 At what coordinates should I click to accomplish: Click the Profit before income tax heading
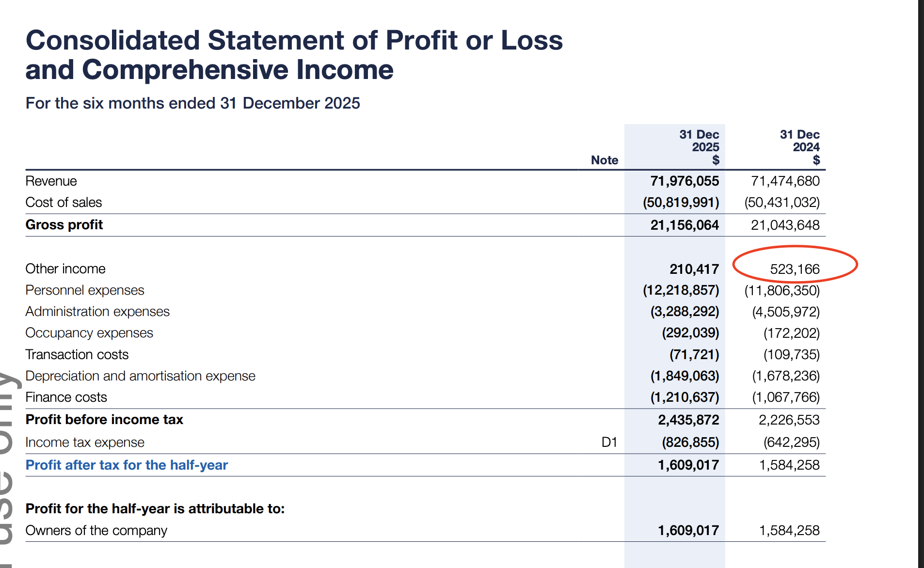pyautogui.click(x=104, y=419)
